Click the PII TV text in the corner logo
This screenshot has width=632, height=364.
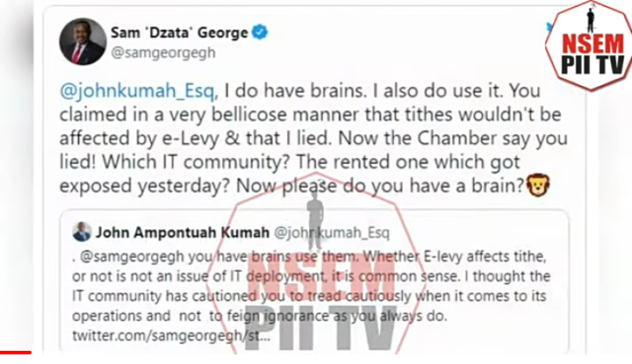tap(592, 65)
